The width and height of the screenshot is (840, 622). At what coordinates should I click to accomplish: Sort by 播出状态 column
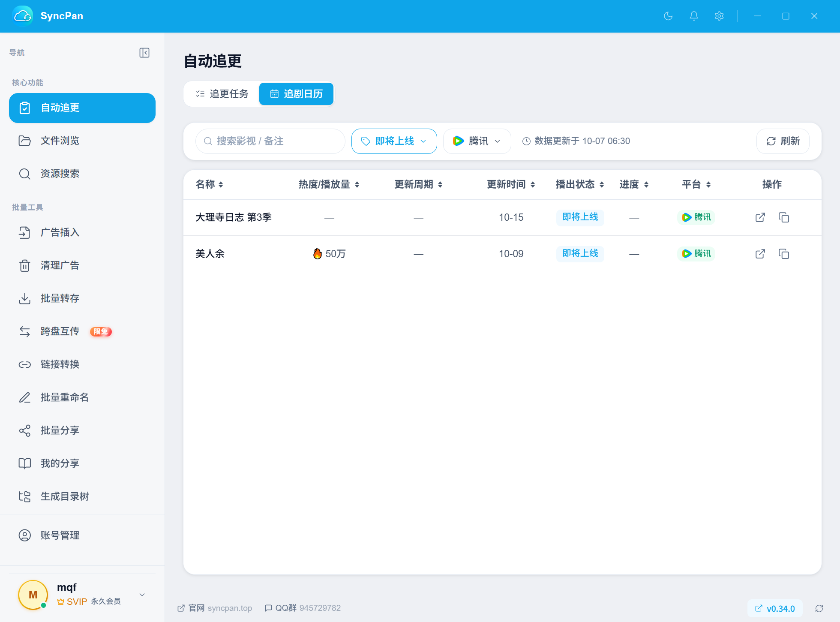[x=580, y=184]
